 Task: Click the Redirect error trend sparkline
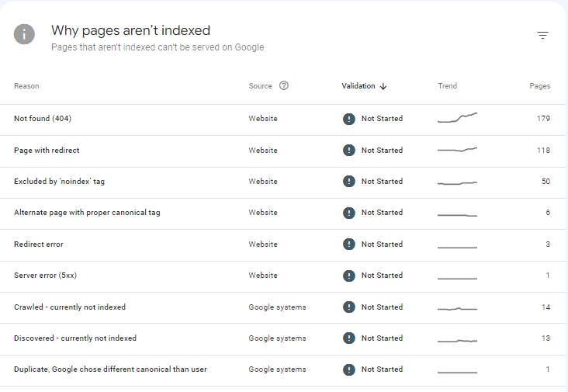457,248
